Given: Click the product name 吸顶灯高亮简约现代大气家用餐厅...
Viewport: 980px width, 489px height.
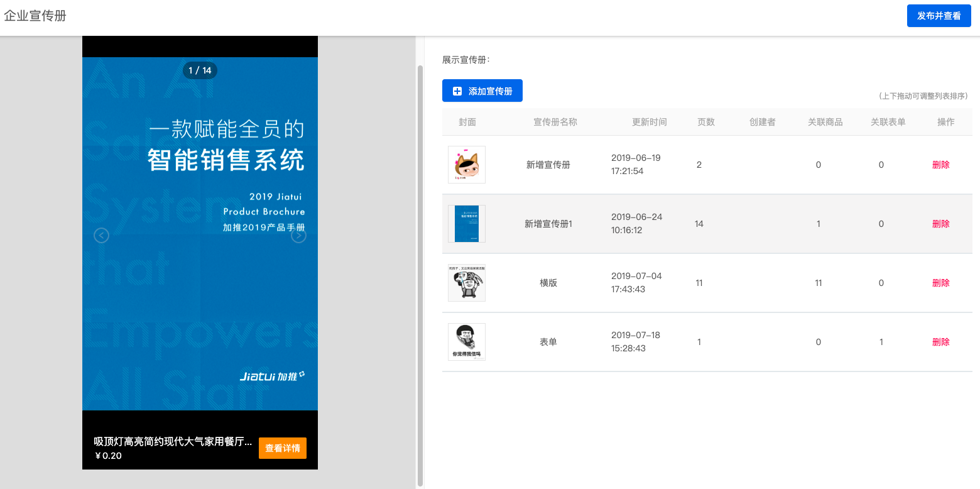Looking at the screenshot, I should coord(173,441).
